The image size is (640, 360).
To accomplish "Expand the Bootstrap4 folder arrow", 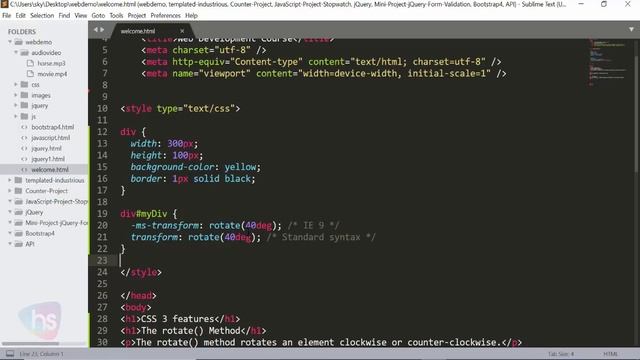I will [x=10, y=233].
